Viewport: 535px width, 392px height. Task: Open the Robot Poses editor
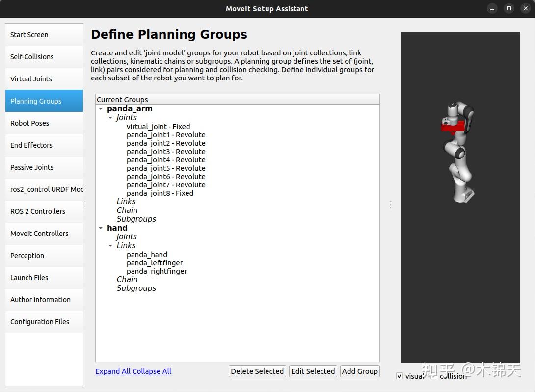[x=29, y=123]
